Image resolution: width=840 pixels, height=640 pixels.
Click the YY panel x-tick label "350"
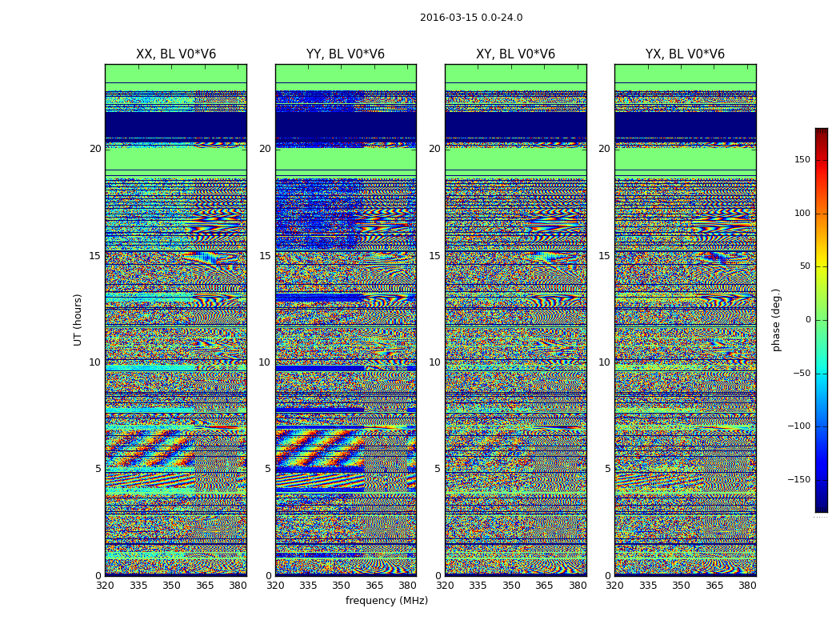342,586
